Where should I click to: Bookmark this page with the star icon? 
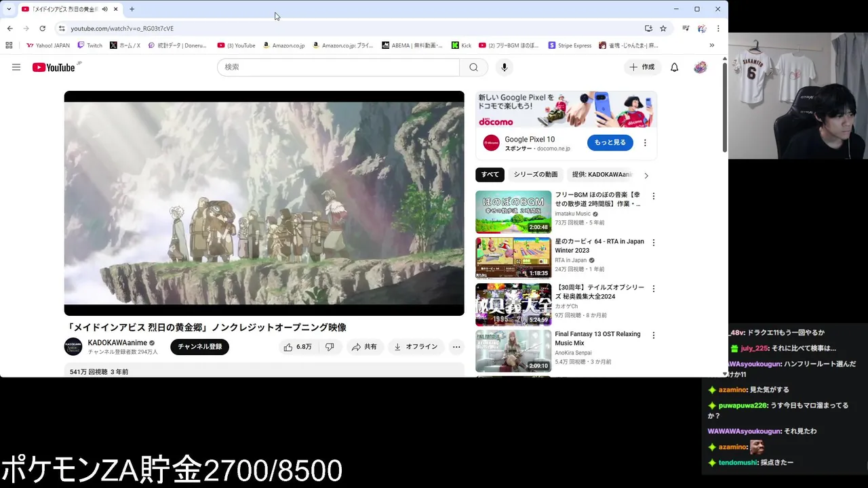[x=663, y=28]
